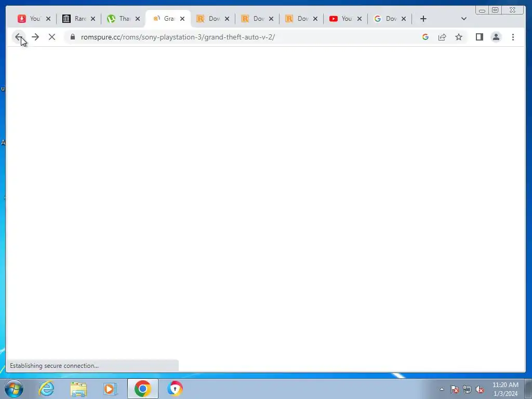Open Google search side icon in address bar
This screenshot has height=399, width=532.
(x=425, y=37)
